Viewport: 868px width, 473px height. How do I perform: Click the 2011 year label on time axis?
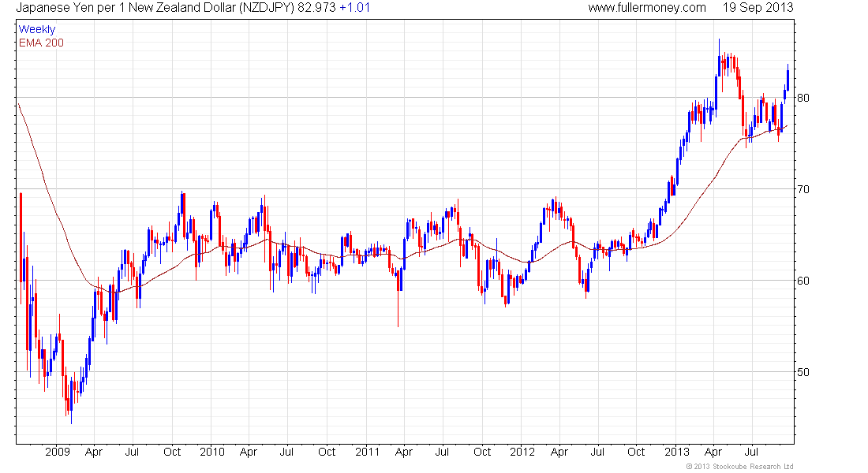367,452
